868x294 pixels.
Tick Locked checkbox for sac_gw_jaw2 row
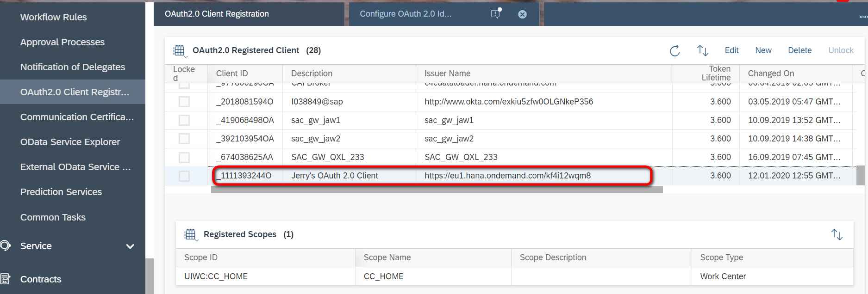tap(184, 139)
